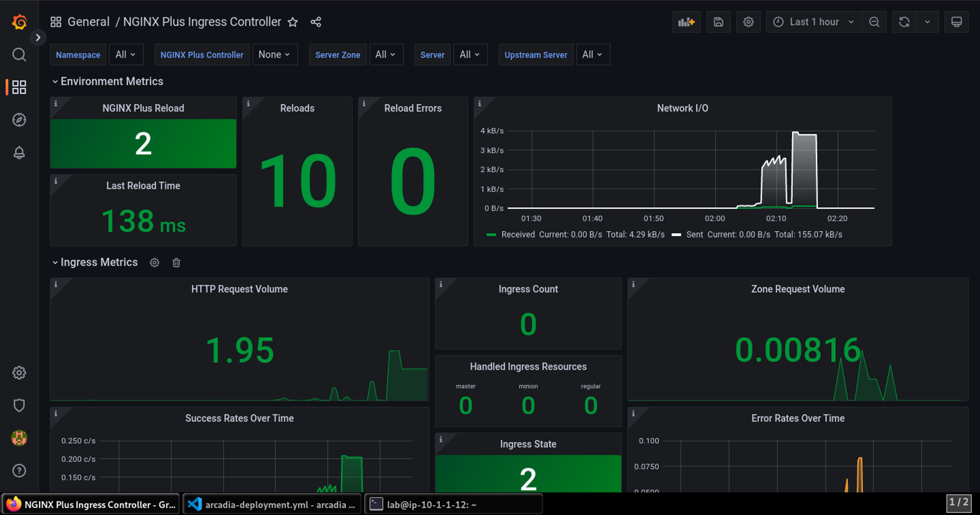This screenshot has height=515, width=980.
Task: Open the refresh interval dropdown
Action: point(928,22)
